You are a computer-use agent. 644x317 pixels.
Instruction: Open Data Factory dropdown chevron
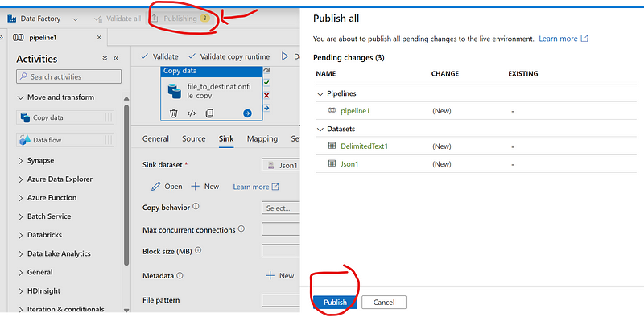coord(76,19)
